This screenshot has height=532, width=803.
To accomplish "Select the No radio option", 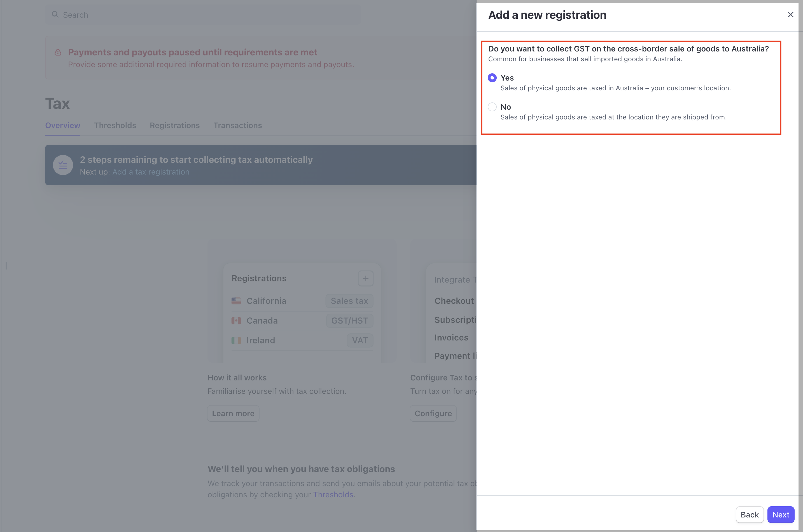I will click(492, 107).
